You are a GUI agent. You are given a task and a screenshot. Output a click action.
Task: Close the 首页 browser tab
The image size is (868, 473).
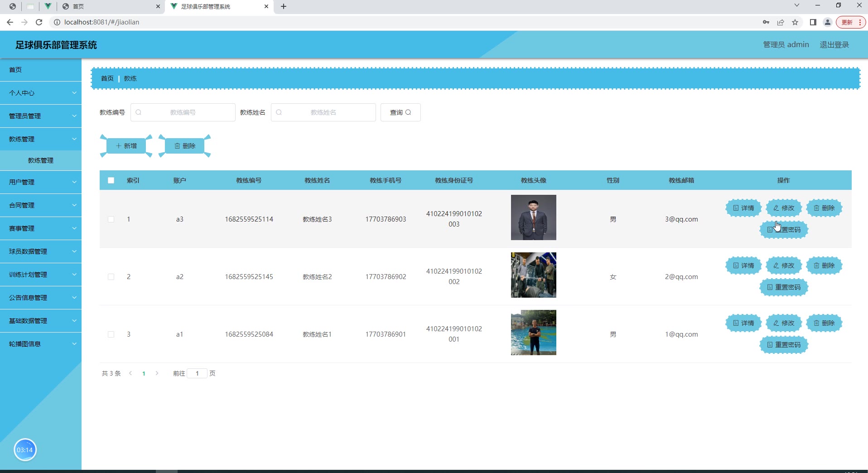158,6
